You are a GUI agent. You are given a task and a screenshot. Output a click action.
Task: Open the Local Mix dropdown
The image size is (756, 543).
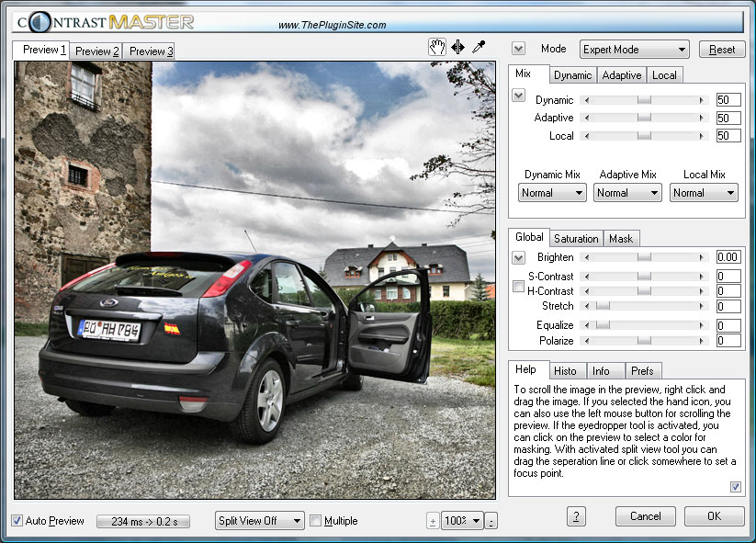[704, 193]
